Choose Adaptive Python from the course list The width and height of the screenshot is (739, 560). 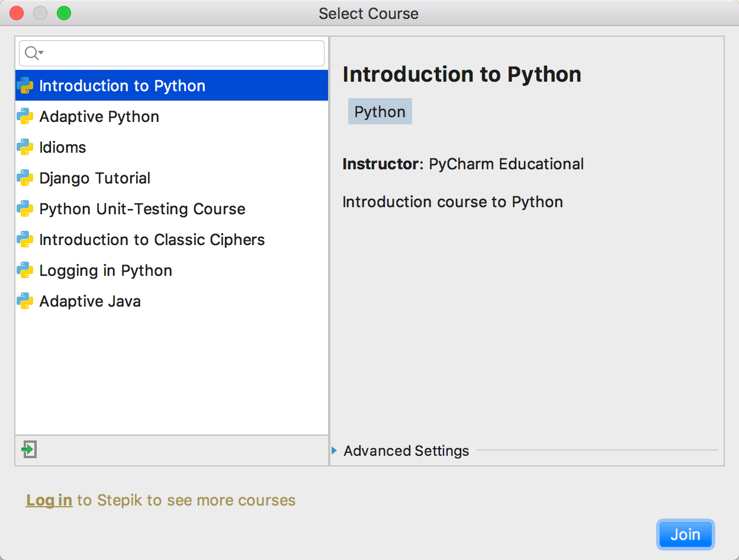[99, 117]
